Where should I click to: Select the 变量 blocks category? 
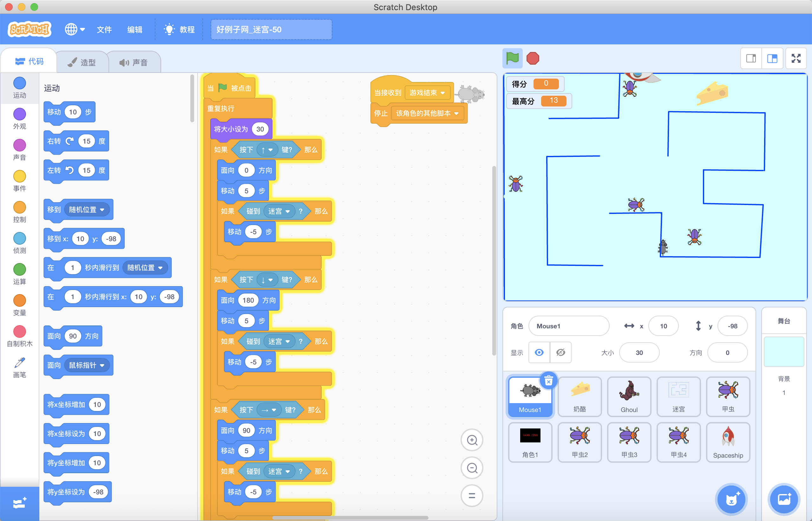[x=19, y=306]
